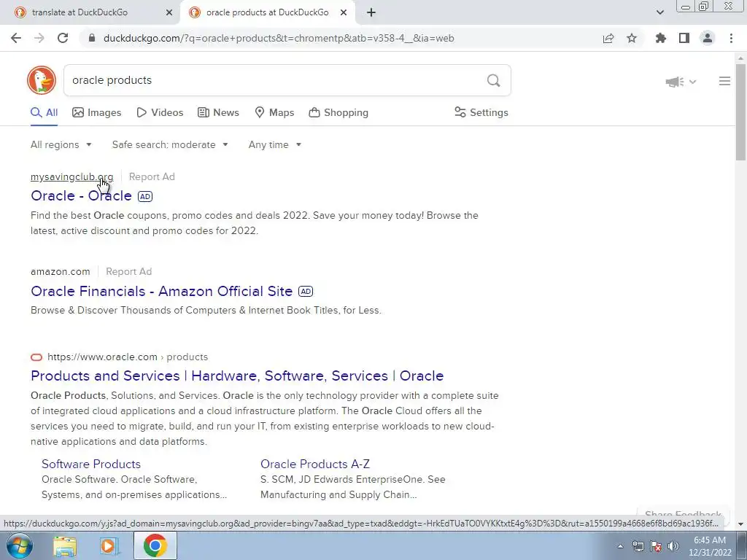
Task: Go back to the previous page
Action: [16, 38]
